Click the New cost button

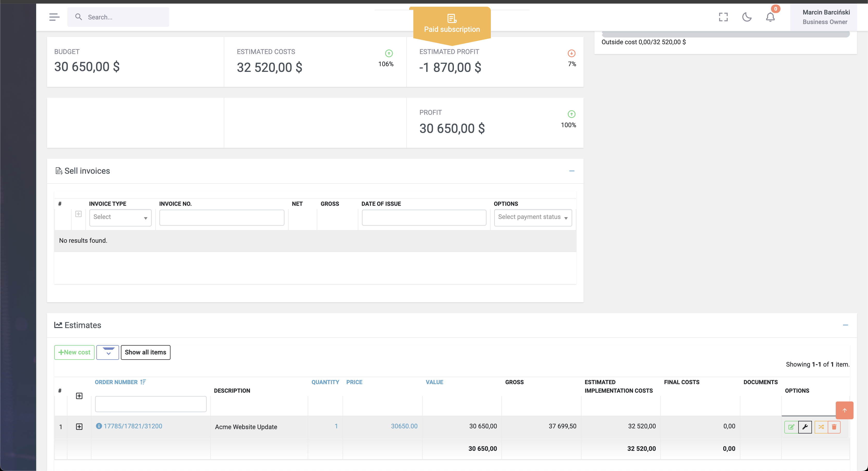[x=74, y=352]
